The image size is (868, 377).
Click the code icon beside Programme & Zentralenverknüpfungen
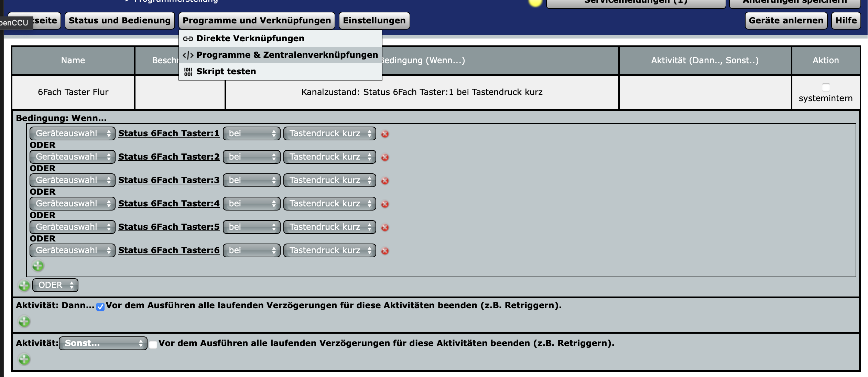click(x=188, y=55)
